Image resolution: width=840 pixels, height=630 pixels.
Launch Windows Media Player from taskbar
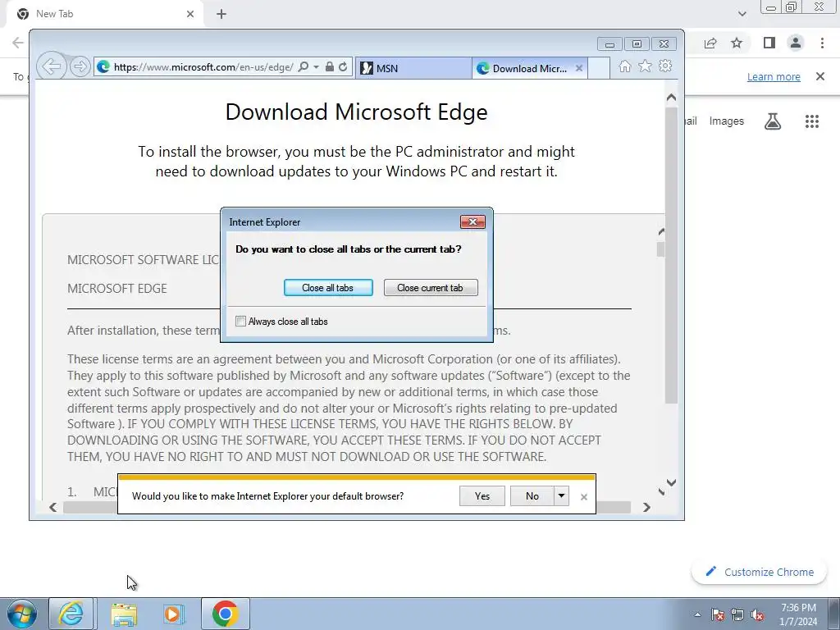(174, 614)
